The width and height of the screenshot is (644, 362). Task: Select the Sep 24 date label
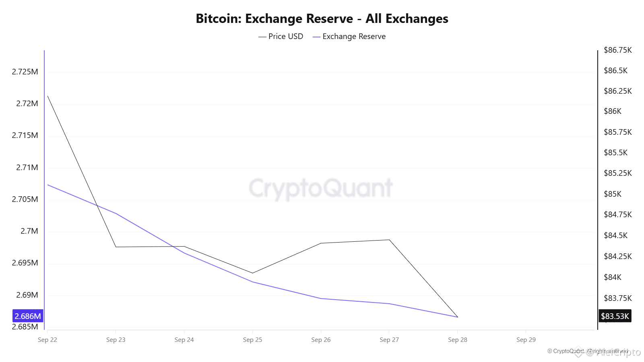pos(184,339)
